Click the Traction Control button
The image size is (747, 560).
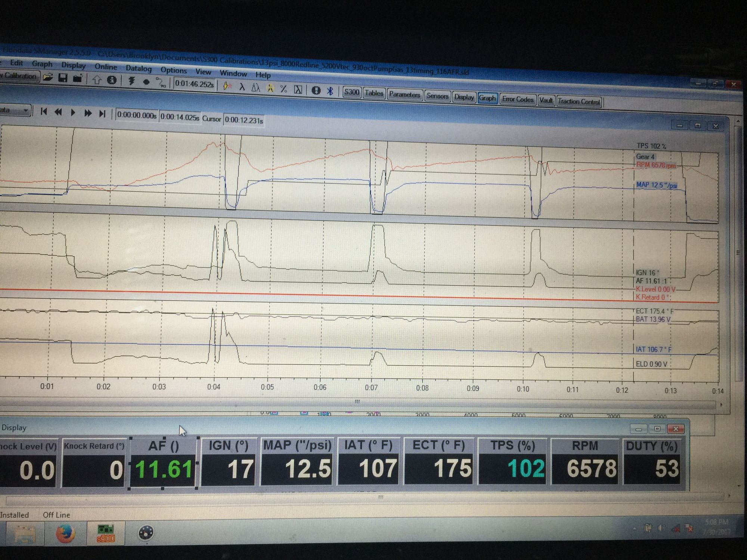click(579, 101)
